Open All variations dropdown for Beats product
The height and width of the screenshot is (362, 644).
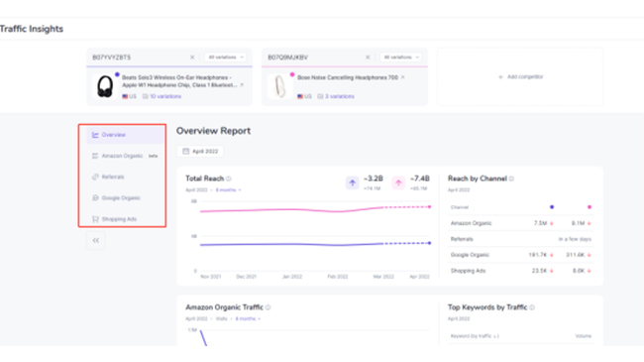[x=226, y=58]
